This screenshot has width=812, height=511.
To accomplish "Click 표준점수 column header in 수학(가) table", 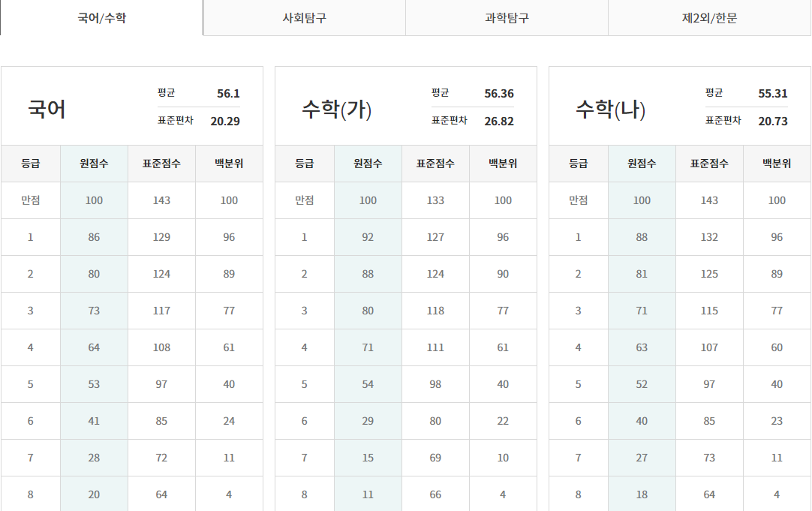I will [x=435, y=164].
